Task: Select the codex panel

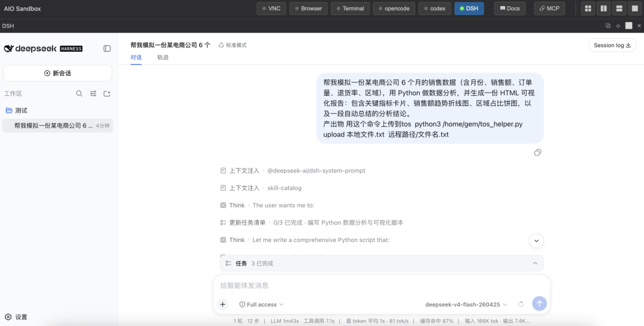Action: [x=435, y=8]
